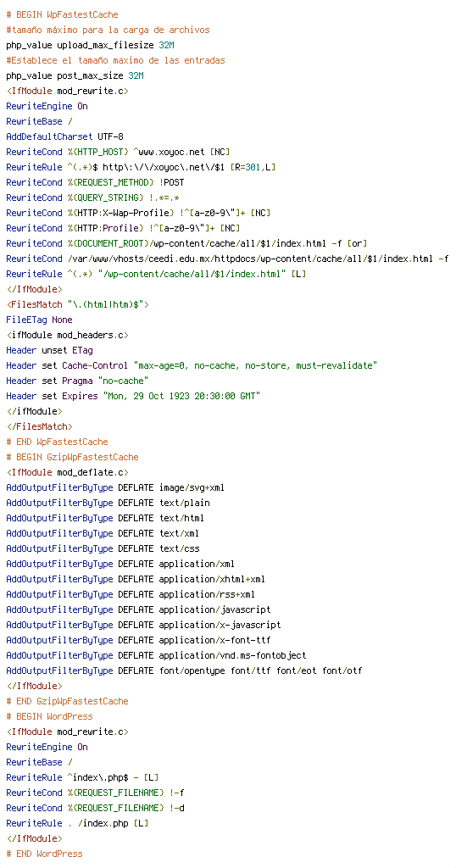Image resolution: width=456 pixels, height=868 pixels.
Task: Click the DEFLATE text/xml line
Action: [x=103, y=534]
